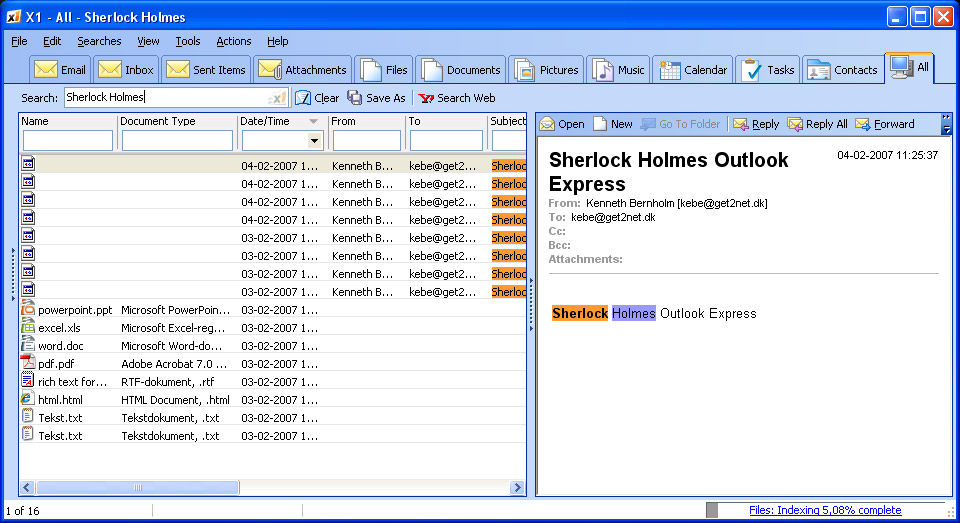Click the Date/Time column sort arrow

pyautogui.click(x=314, y=121)
